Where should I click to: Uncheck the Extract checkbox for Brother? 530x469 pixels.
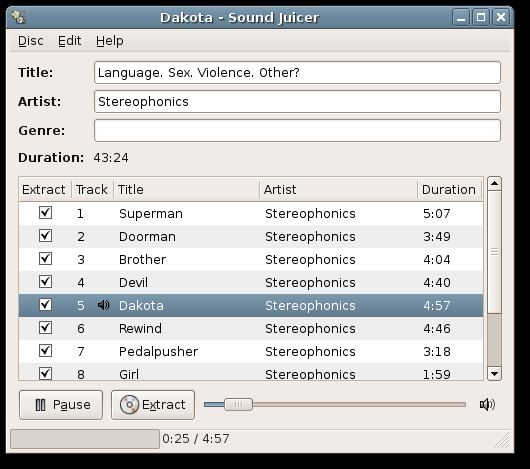(45, 259)
